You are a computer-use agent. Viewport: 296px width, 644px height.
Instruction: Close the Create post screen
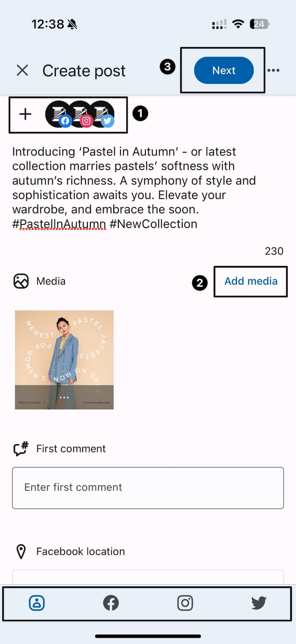point(22,70)
